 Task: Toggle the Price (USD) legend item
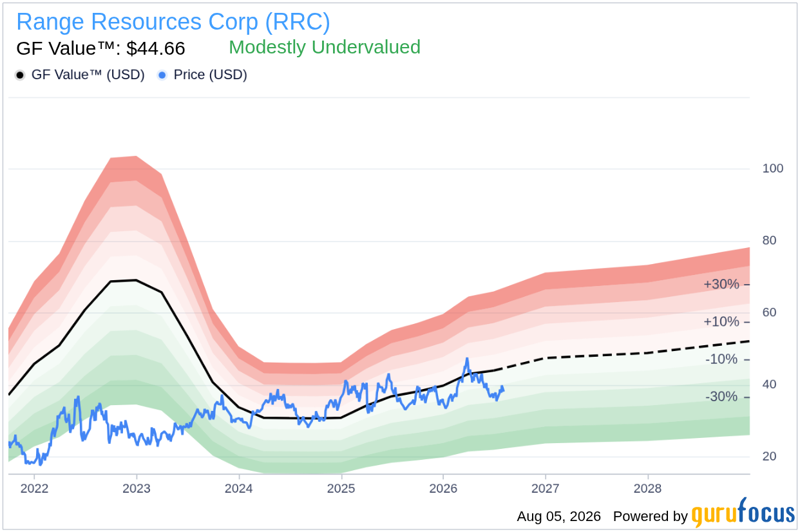202,75
